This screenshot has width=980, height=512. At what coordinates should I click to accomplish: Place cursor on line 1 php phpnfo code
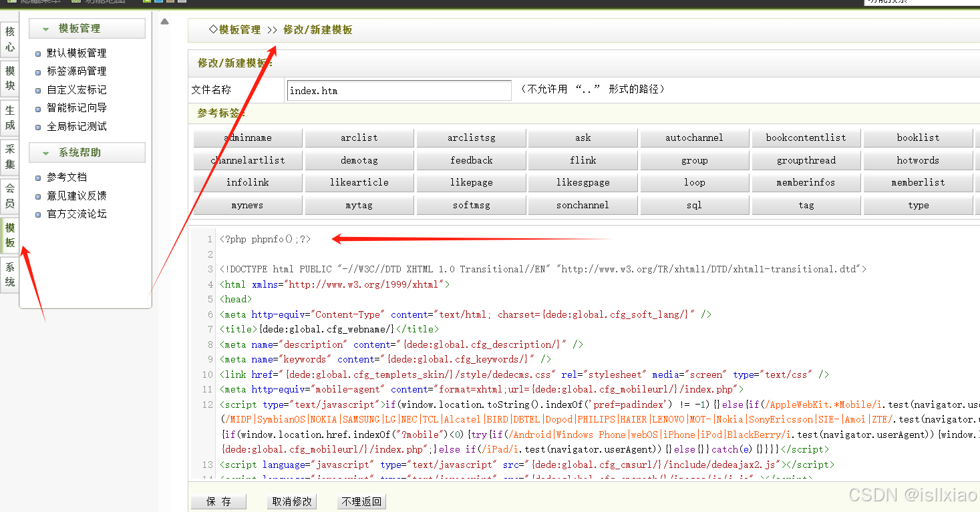point(265,239)
